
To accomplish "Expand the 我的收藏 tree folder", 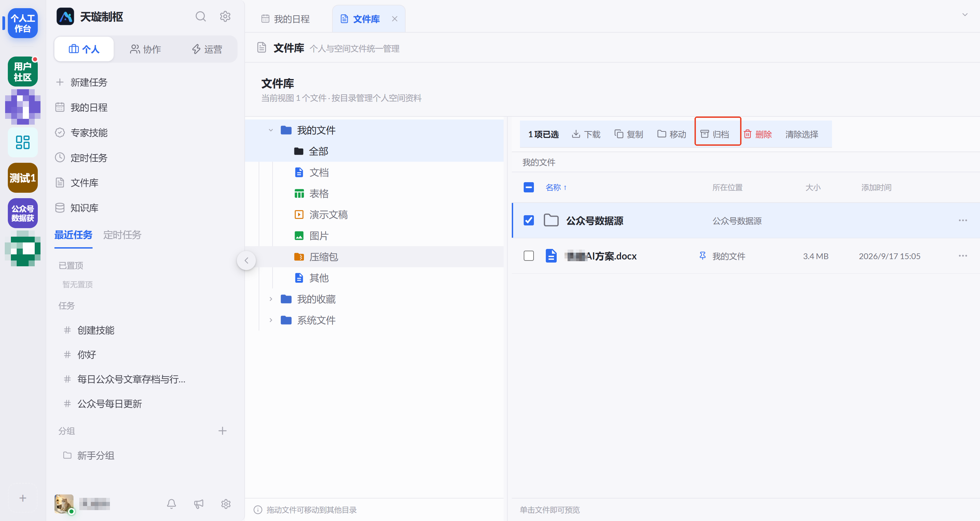I will (271, 299).
